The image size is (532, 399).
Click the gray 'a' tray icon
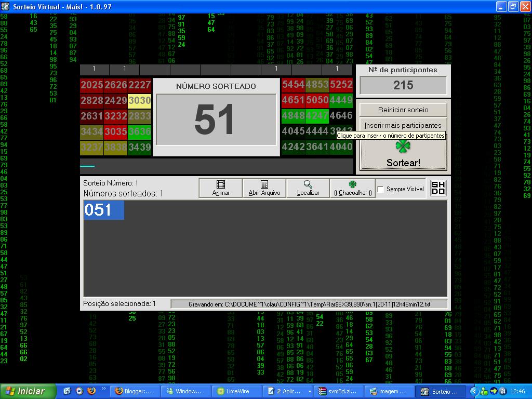503,391
